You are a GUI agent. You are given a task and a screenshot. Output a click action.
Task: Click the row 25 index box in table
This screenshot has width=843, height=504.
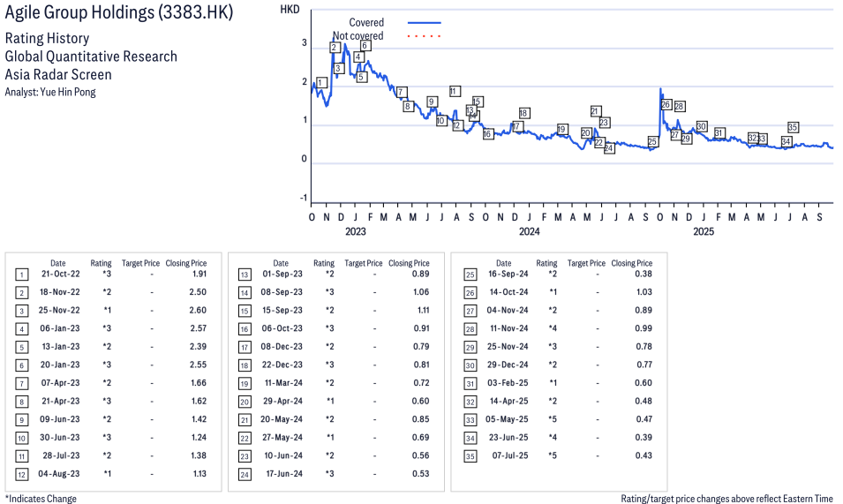click(468, 275)
